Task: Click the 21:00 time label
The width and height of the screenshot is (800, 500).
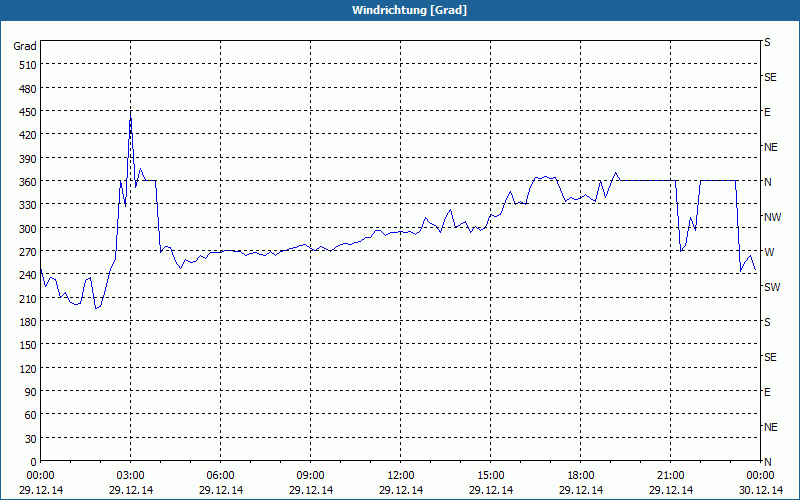Action: 671,476
